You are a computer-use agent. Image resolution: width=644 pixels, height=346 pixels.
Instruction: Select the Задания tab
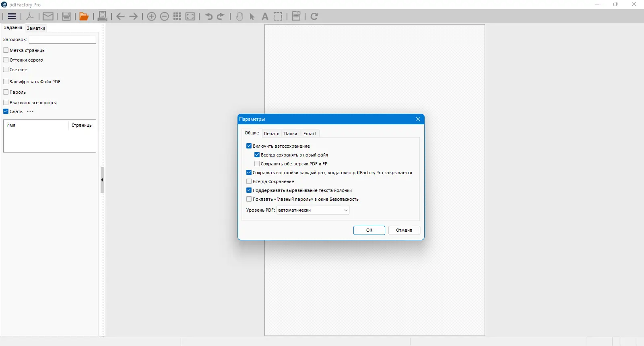13,27
